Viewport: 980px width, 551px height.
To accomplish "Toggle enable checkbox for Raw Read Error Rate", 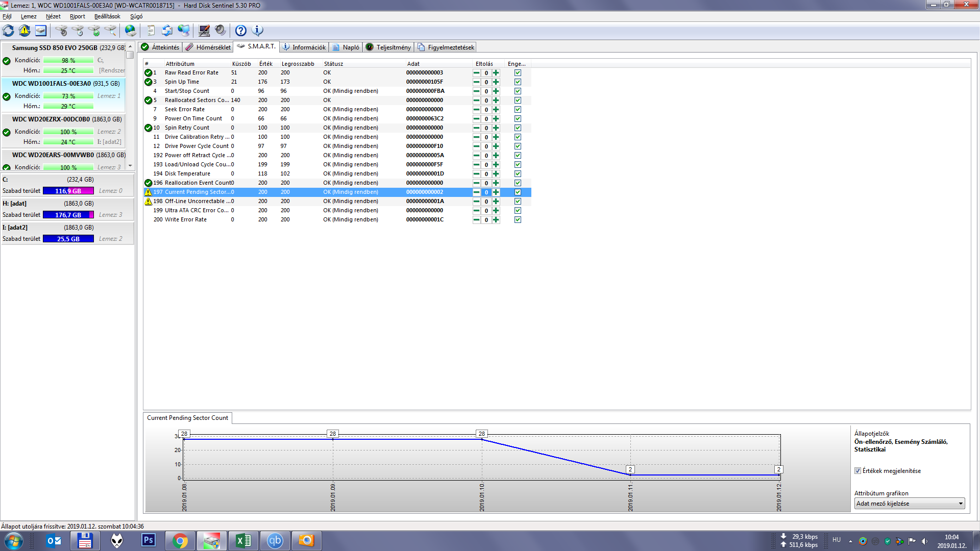I will tap(518, 72).
